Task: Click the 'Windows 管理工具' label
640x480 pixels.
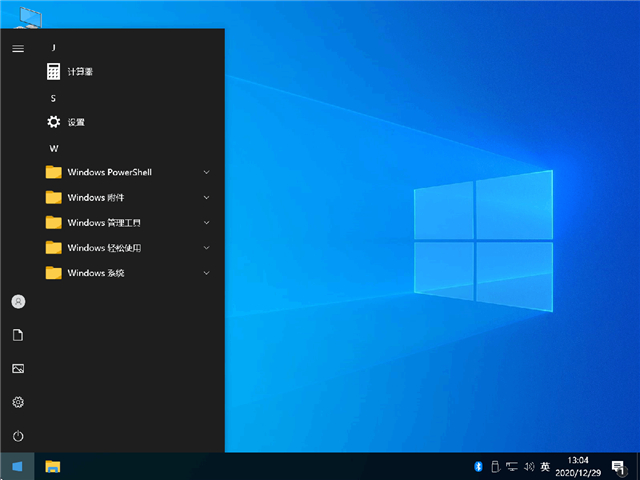Action: pos(104,223)
